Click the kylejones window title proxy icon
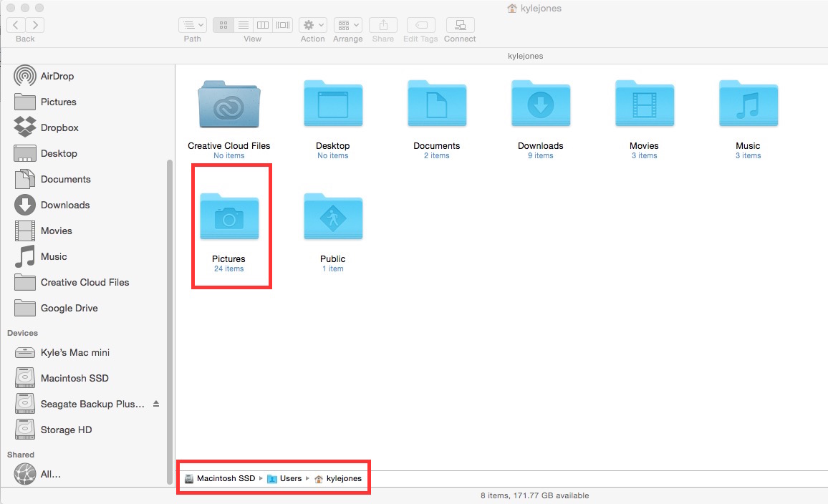 tap(511, 8)
